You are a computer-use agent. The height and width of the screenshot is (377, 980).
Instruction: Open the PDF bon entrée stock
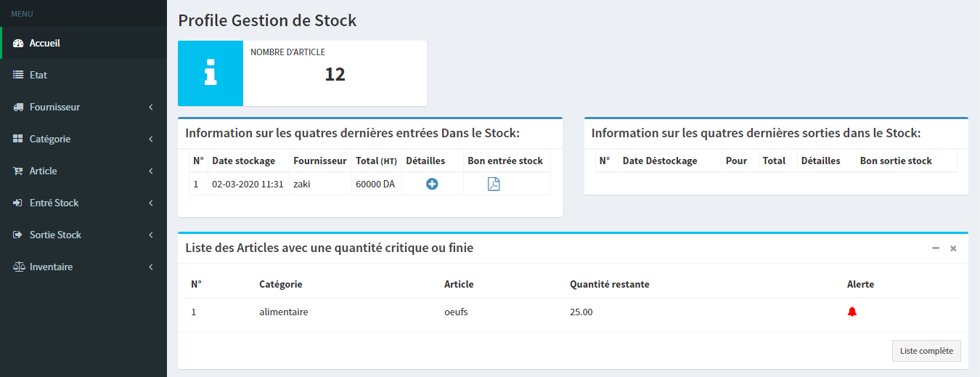click(x=494, y=185)
